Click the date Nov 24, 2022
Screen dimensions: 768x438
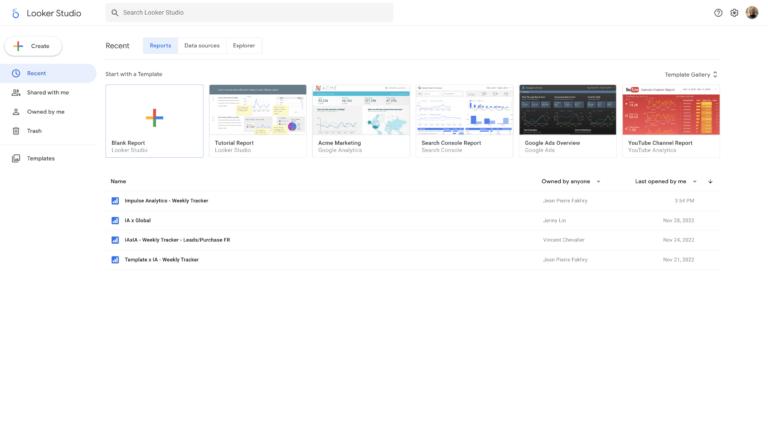(x=678, y=240)
